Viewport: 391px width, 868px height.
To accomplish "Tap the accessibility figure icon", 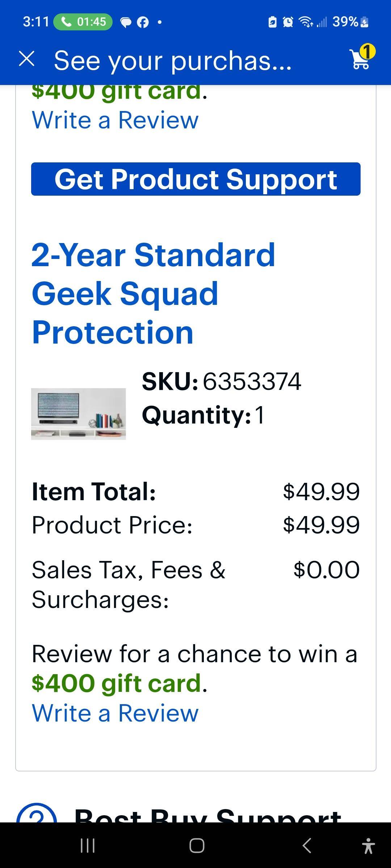I will tap(368, 846).
